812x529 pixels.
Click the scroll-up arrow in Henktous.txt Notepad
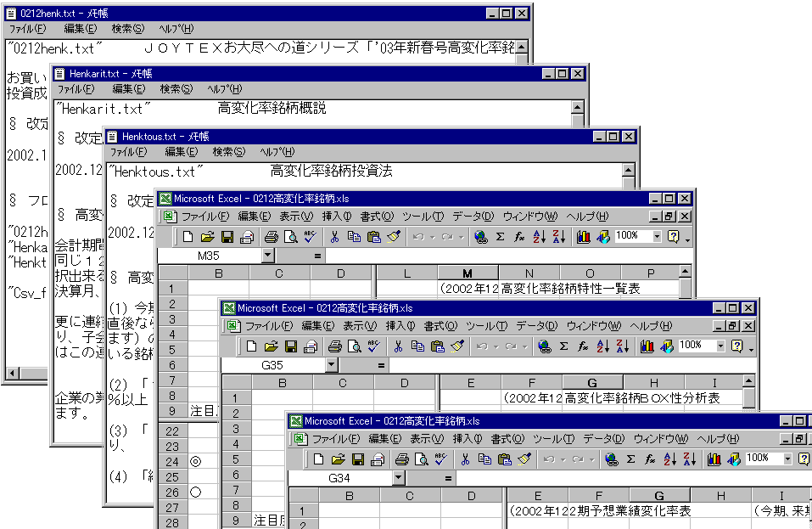[628, 170]
